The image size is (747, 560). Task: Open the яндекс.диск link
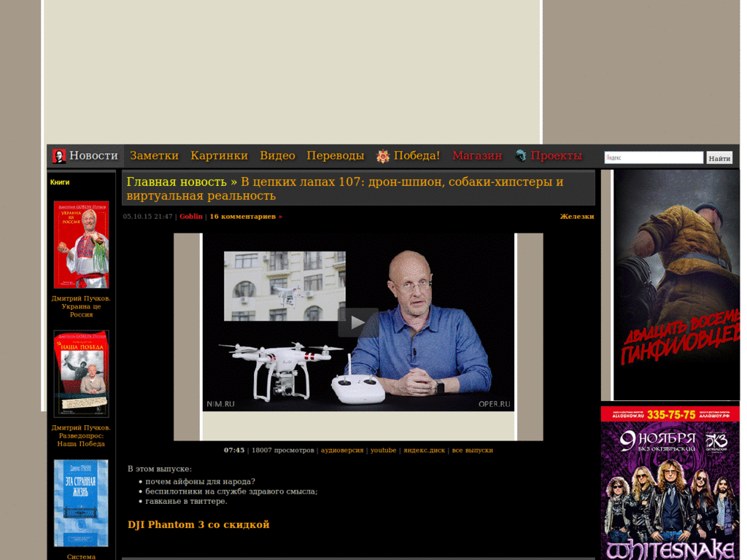(424, 451)
